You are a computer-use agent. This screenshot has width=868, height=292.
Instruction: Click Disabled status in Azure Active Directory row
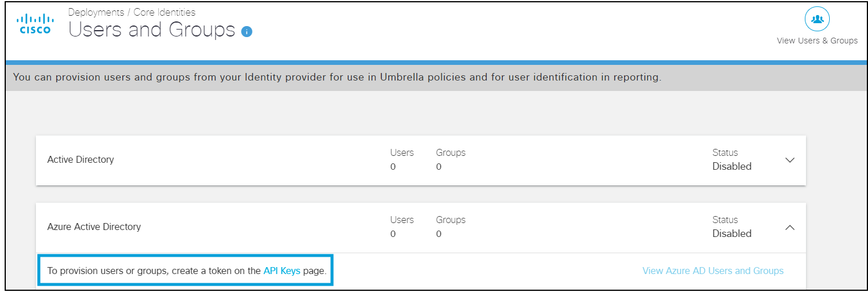tap(732, 233)
